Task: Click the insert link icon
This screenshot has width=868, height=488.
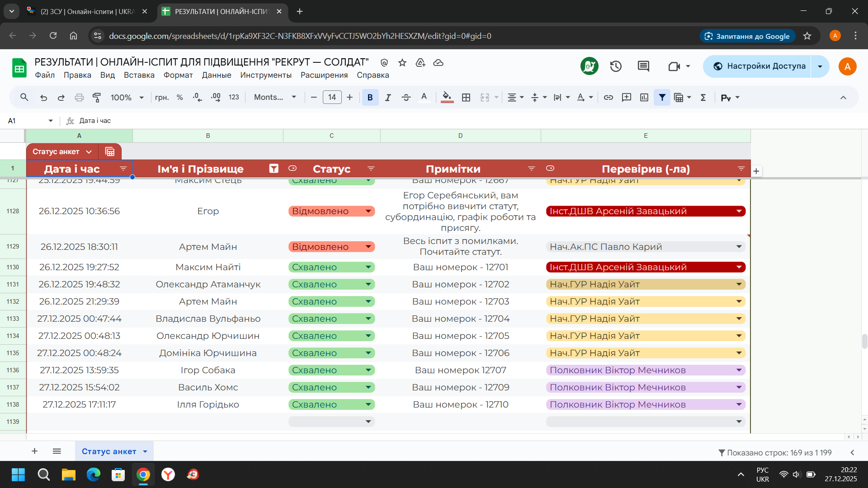Action: 608,97
